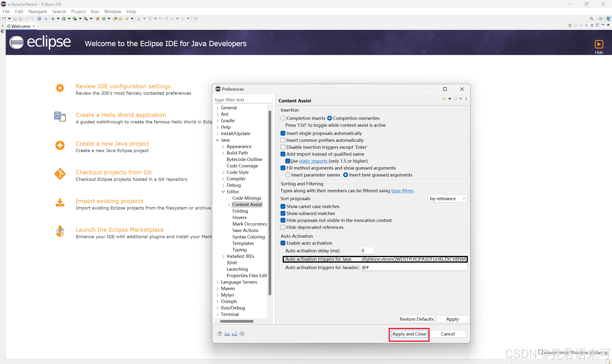Image resolution: width=612 pixels, height=364 pixels.
Task: Click the preferences tree horizontal scrollbar
Action: point(237,321)
